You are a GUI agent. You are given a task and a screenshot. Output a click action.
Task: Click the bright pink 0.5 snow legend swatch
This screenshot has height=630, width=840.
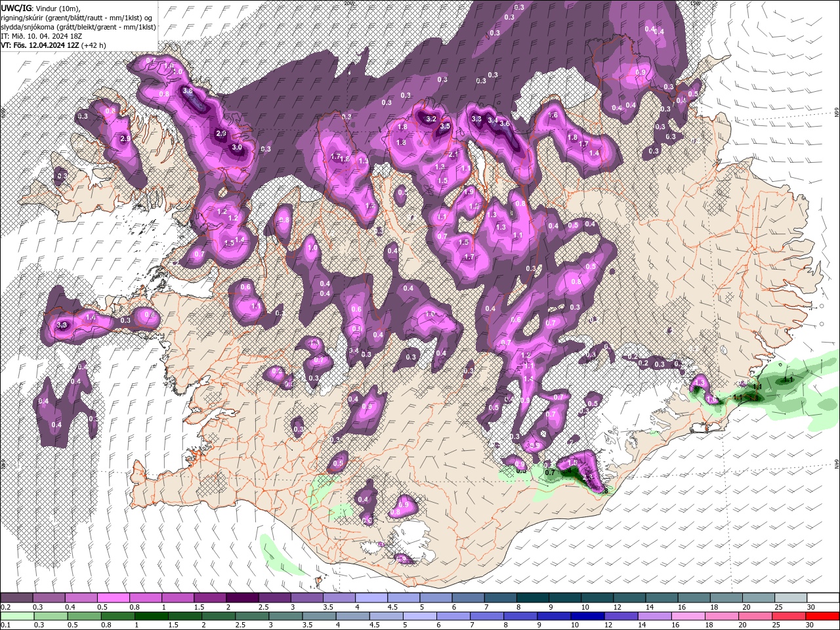pos(113,598)
